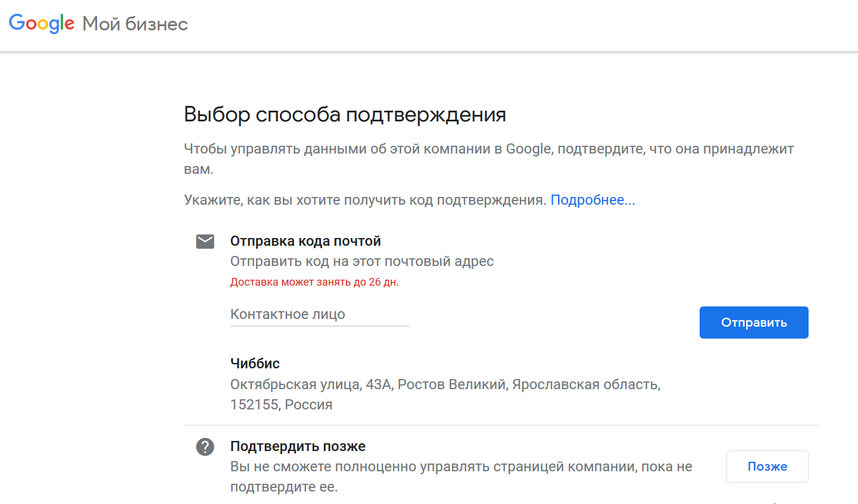Click the Google logo
The height and width of the screenshot is (504, 858).
coord(42,23)
